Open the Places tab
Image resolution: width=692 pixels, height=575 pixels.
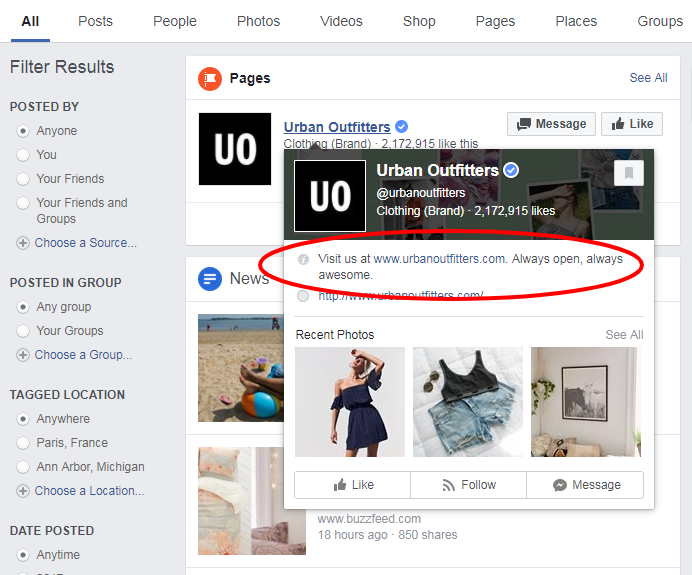(x=576, y=21)
